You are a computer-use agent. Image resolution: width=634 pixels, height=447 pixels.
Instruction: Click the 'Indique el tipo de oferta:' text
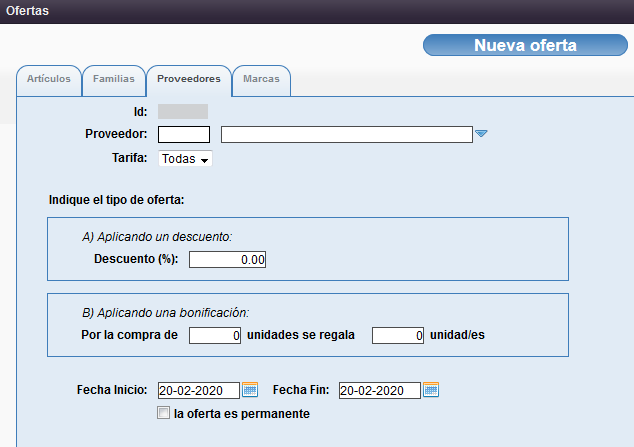point(116,200)
